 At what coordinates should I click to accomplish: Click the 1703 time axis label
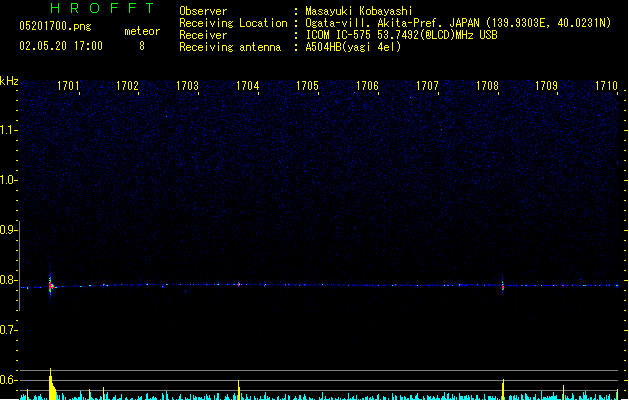click(187, 86)
